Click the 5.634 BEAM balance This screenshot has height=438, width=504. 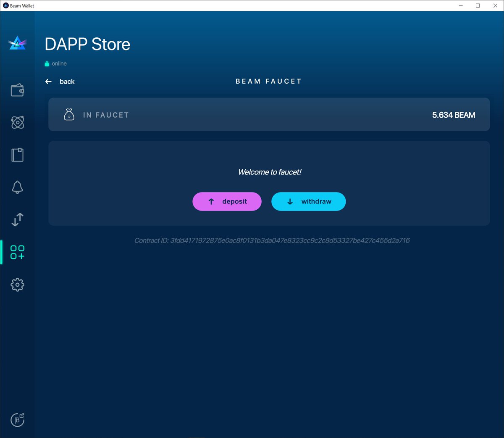pyautogui.click(x=454, y=114)
